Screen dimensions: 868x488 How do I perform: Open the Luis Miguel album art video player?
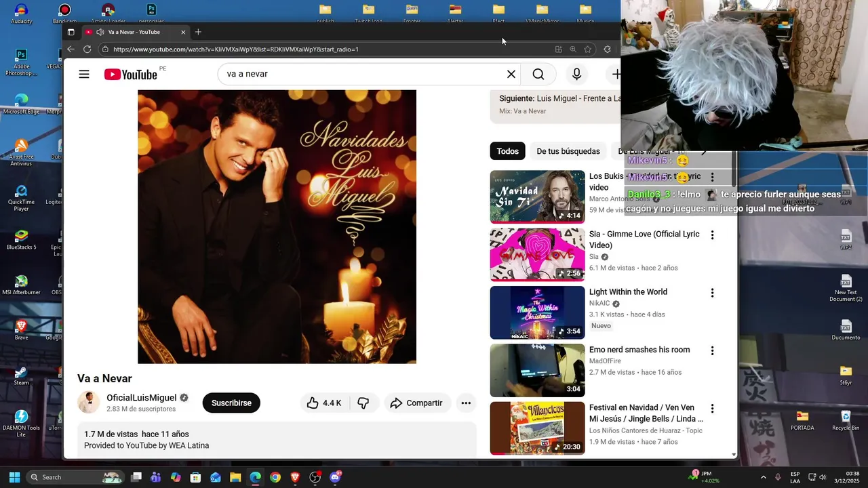277,226
